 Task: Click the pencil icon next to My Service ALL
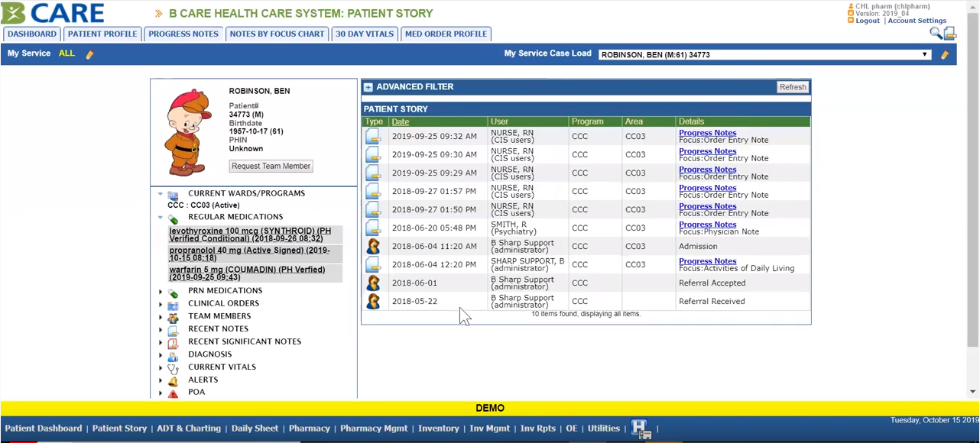pyautogui.click(x=89, y=54)
